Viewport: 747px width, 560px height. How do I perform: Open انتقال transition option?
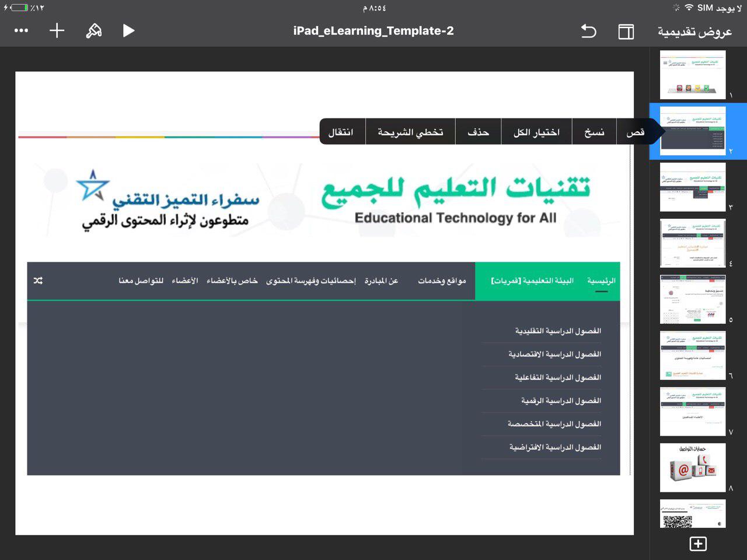click(341, 132)
